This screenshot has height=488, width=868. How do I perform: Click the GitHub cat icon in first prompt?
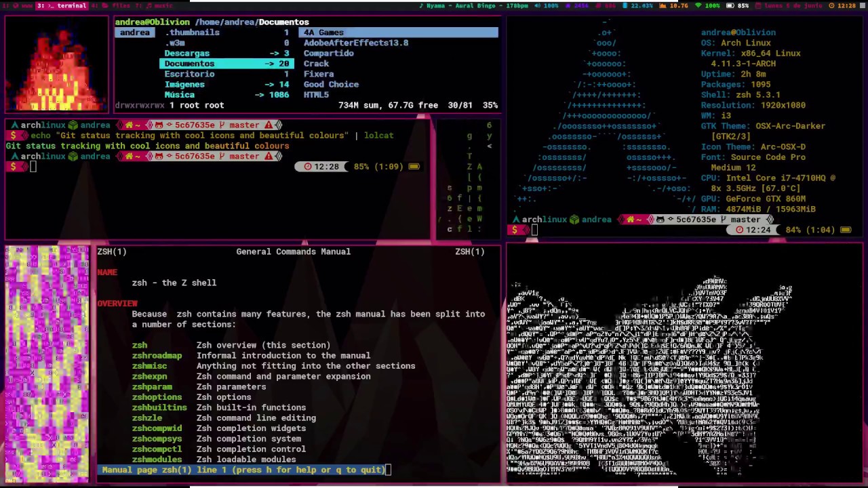point(159,125)
